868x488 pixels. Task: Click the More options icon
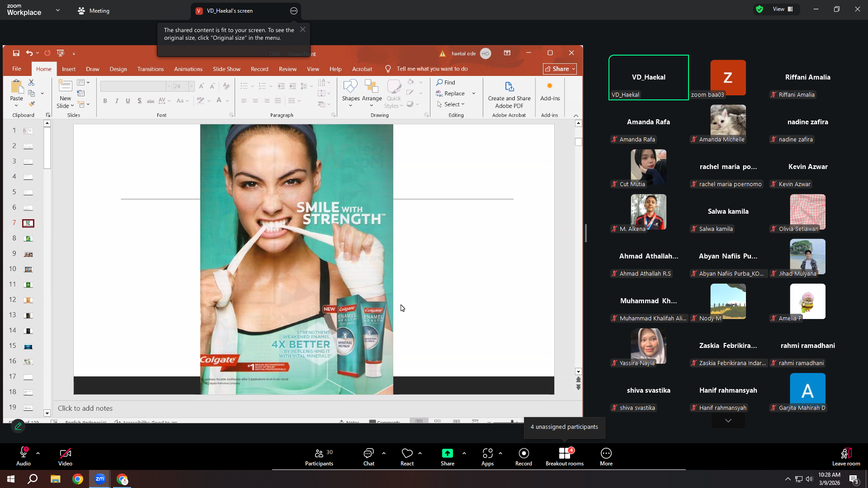tap(606, 453)
